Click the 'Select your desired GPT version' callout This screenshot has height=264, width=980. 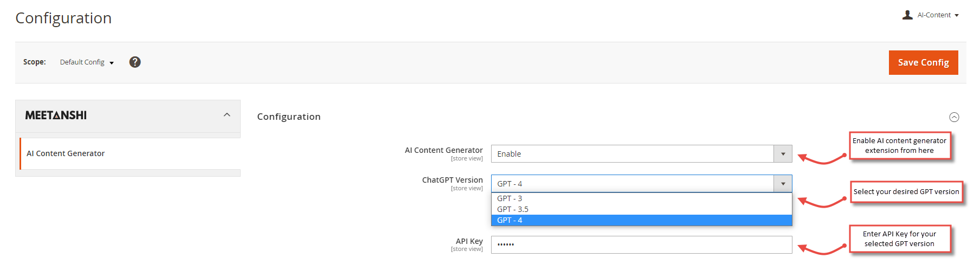click(906, 192)
